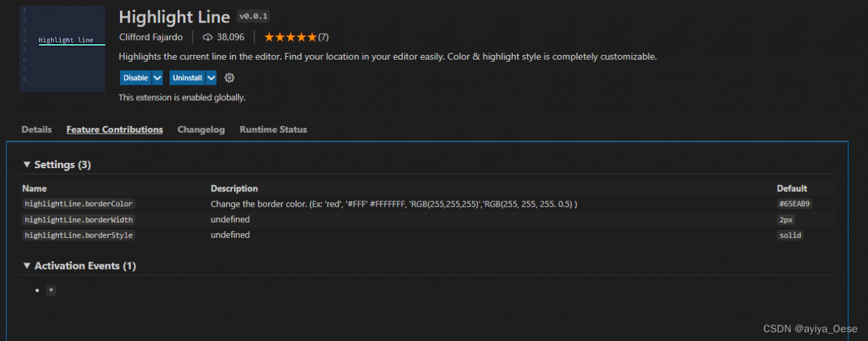Open the Uninstall button dropdown arrow
The width and height of the screenshot is (868, 341).
click(x=211, y=78)
